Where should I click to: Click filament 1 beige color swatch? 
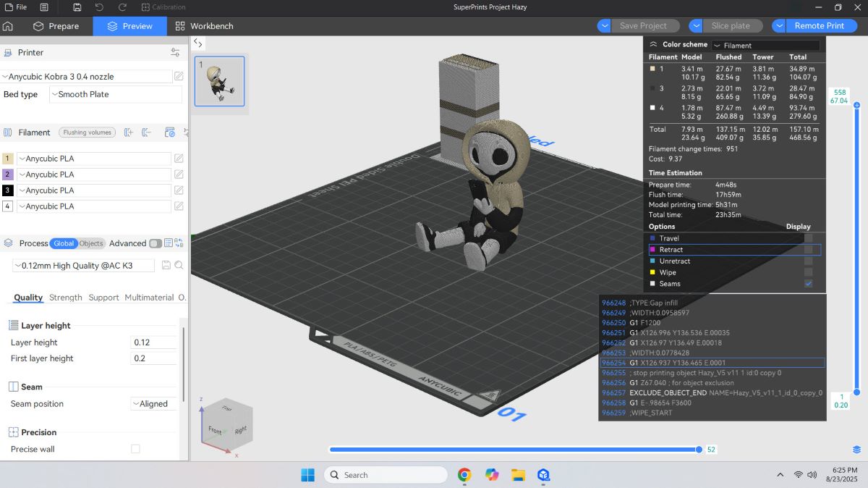(8, 159)
